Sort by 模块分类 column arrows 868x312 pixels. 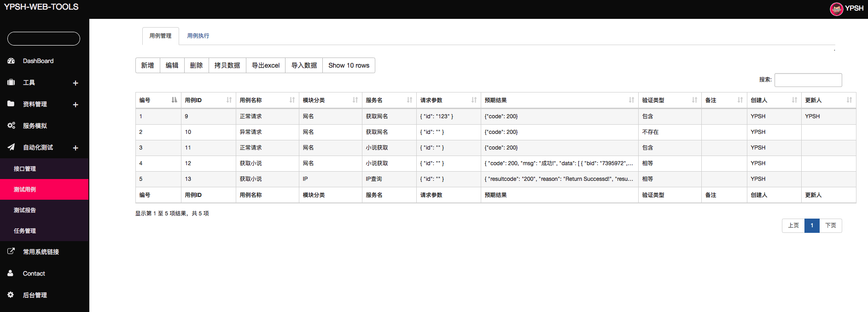pos(355,100)
